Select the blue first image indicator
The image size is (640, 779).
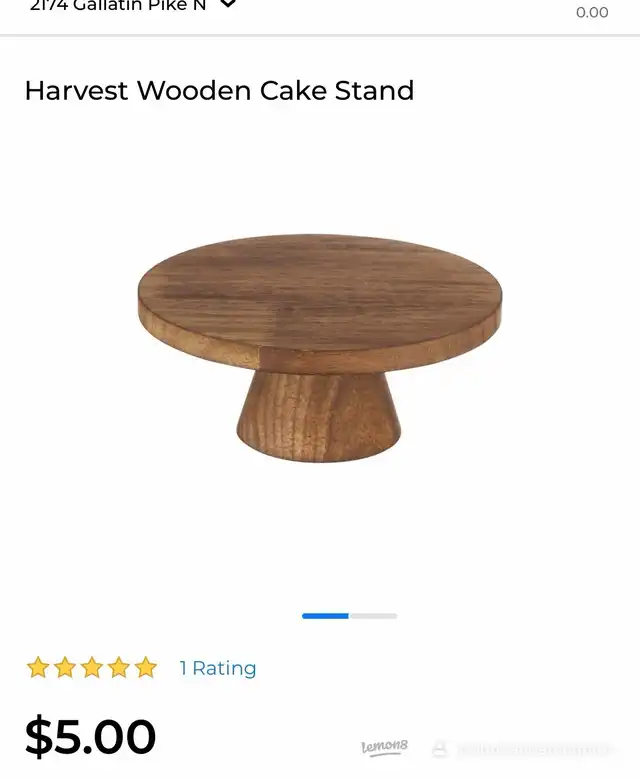325,616
